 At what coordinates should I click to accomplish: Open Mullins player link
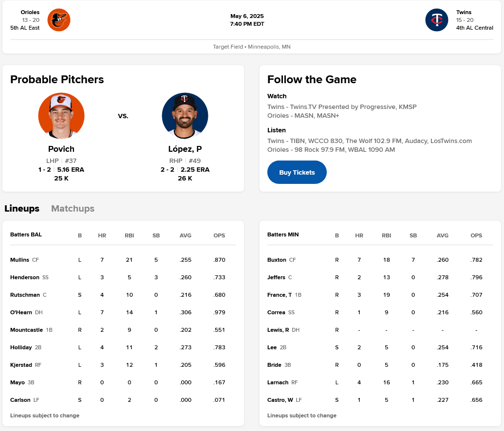(19, 260)
